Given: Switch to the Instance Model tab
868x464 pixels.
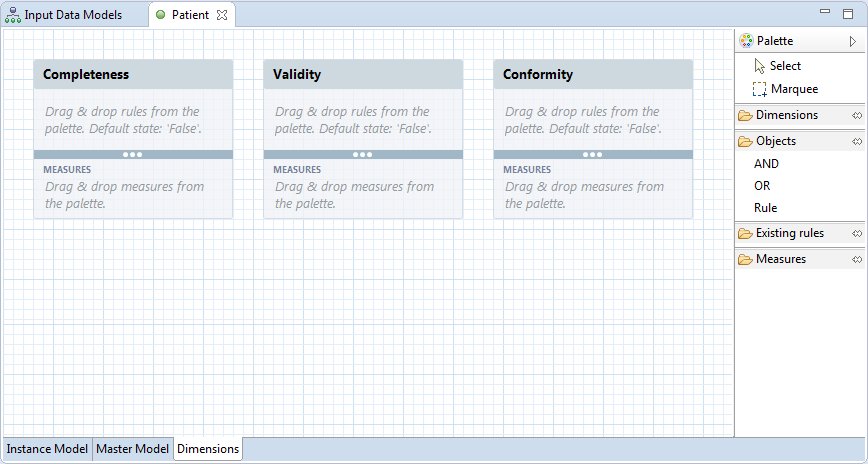Looking at the screenshot, I should [47, 448].
